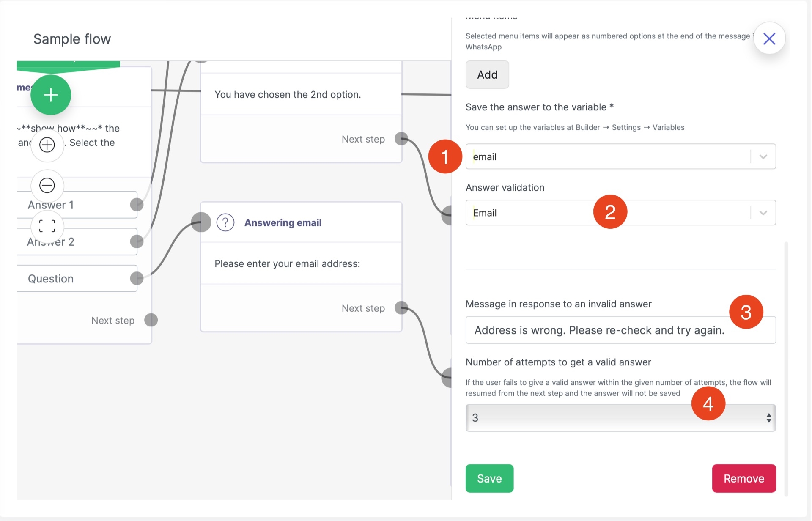This screenshot has height=521, width=812.
Task: Close the settings side panel
Action: [769, 38]
